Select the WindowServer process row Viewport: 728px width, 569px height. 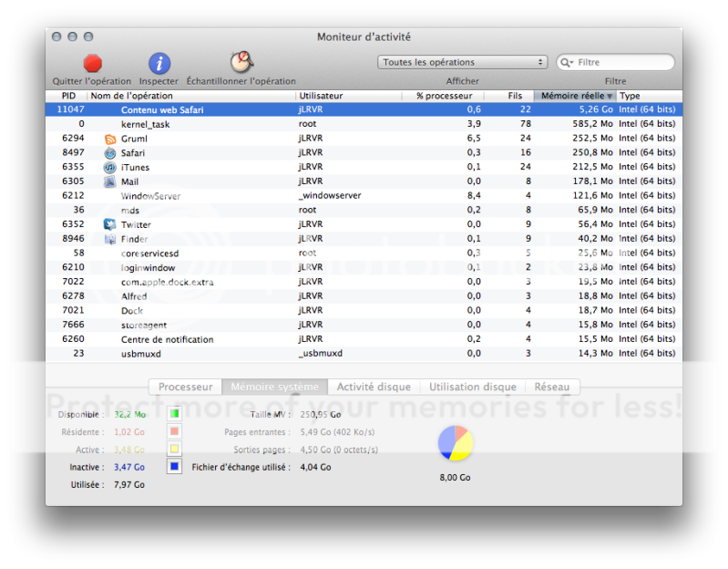pyautogui.click(x=364, y=195)
